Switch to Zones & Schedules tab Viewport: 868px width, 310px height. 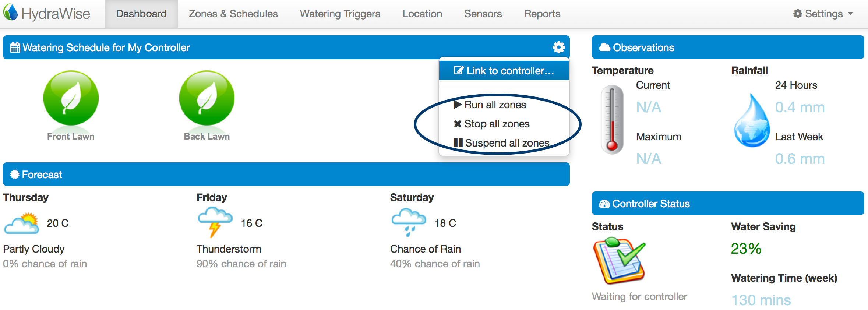tap(233, 14)
